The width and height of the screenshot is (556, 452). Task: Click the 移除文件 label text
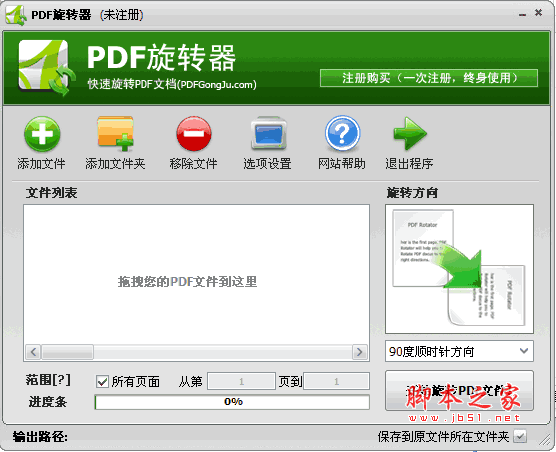(x=193, y=164)
